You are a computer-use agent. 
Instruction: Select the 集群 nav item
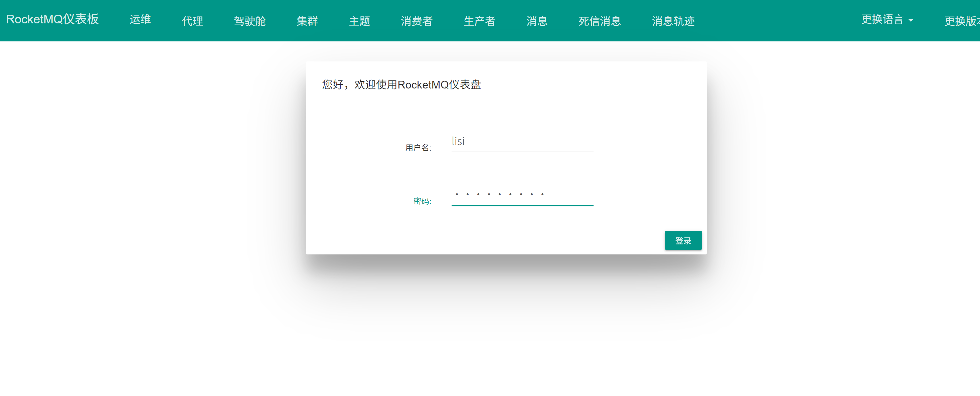pos(307,21)
